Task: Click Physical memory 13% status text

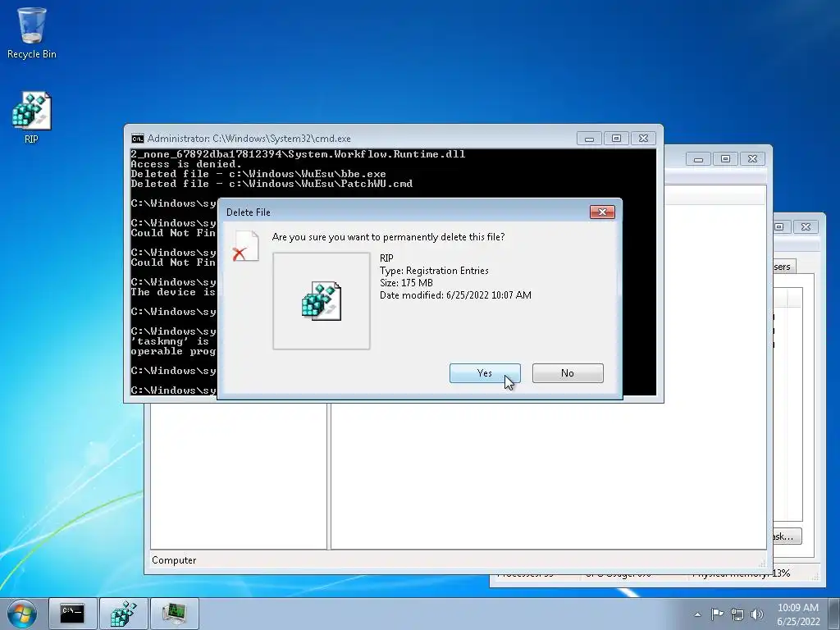Action: [x=742, y=573]
